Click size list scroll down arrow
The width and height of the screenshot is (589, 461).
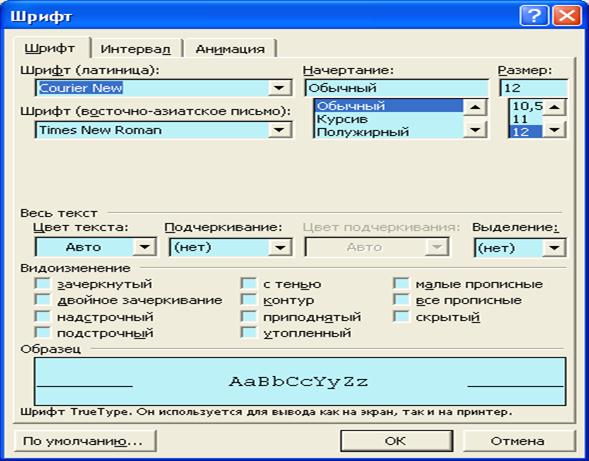[x=554, y=130]
